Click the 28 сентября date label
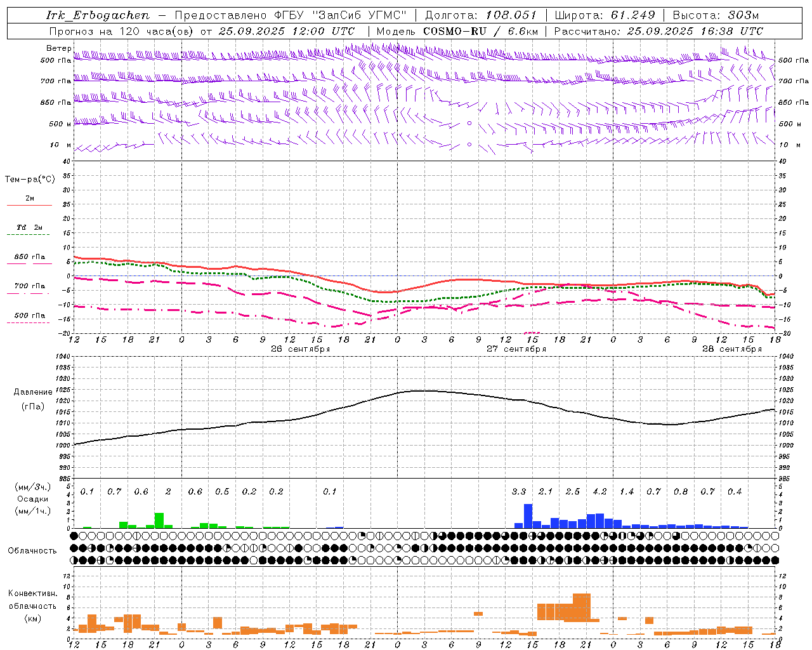The height and width of the screenshot is (650, 812). [x=732, y=349]
